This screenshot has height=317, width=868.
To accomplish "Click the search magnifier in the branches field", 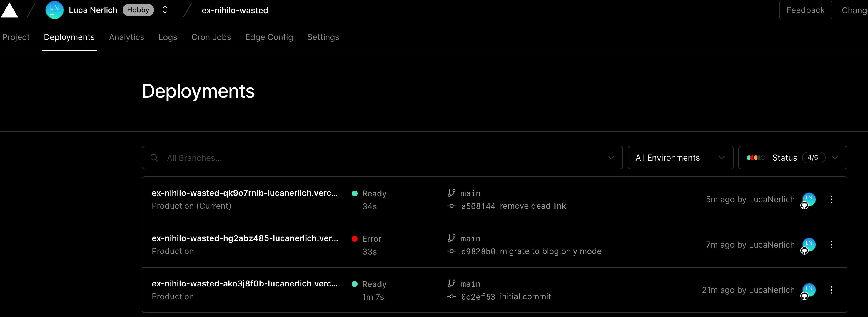I will point(154,158).
